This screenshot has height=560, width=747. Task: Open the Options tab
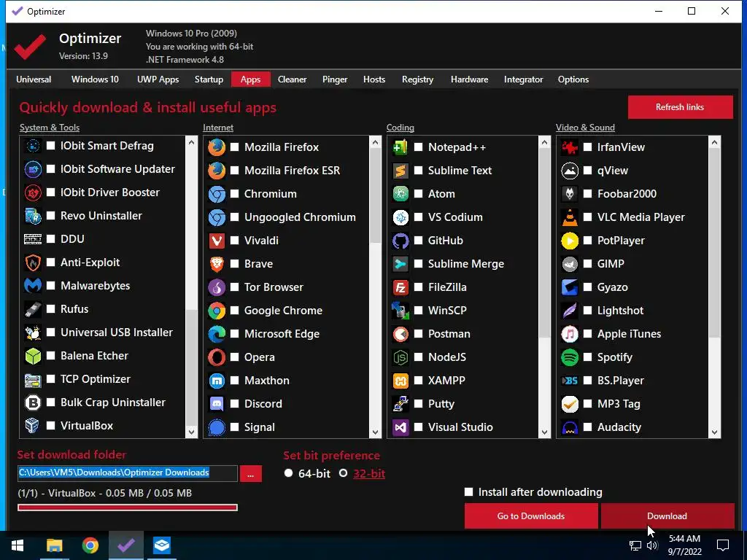tap(573, 79)
